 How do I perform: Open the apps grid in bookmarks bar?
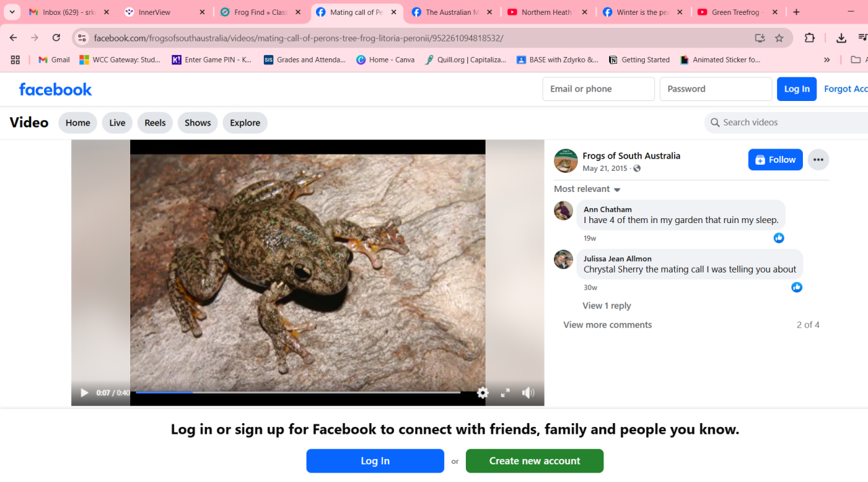coord(15,60)
